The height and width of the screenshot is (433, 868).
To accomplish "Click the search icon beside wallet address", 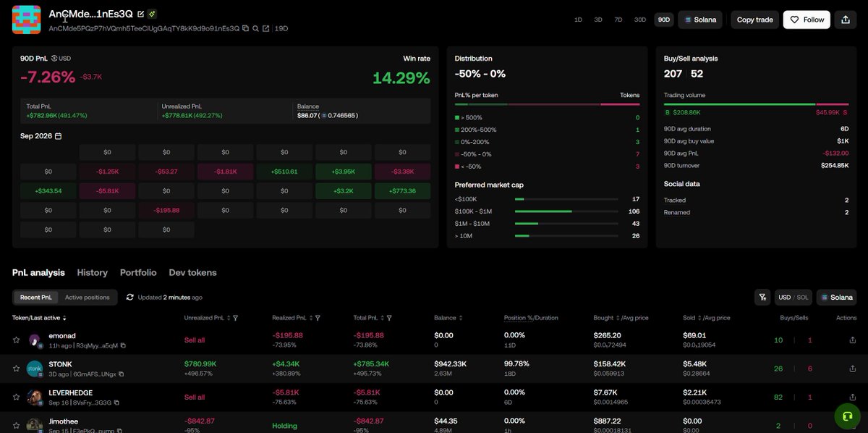I will coord(256,28).
